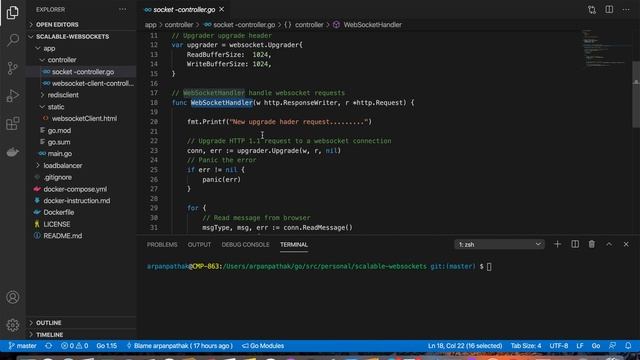This screenshot has width=640, height=360.
Task: Open .gitignore file
Action: (x=81, y=177)
